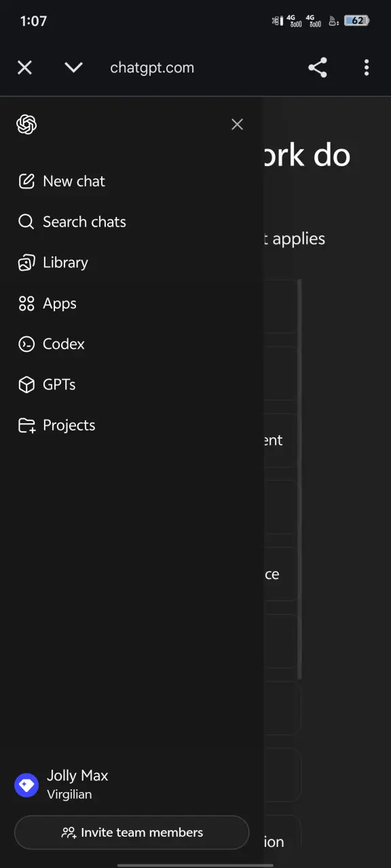
Task: Click the GPTs cube icon
Action: click(26, 384)
